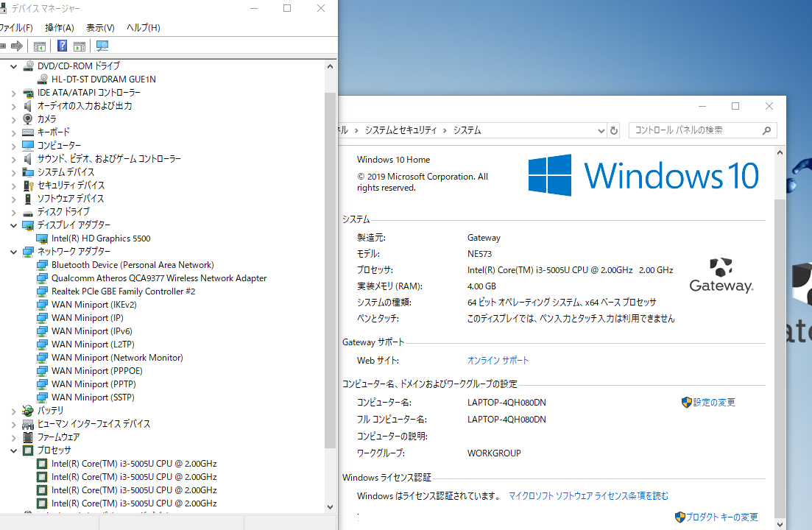Click the セキュリティ デバイス icon

tap(28, 185)
